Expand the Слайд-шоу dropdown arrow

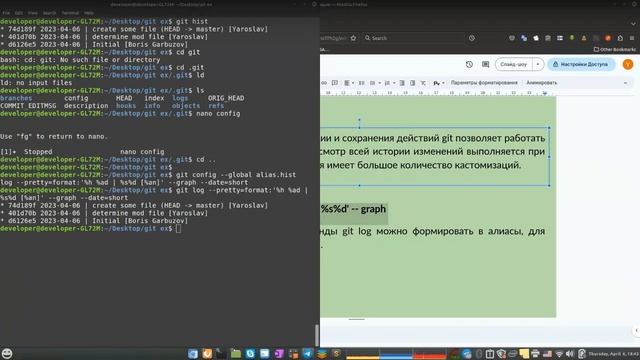point(538,64)
